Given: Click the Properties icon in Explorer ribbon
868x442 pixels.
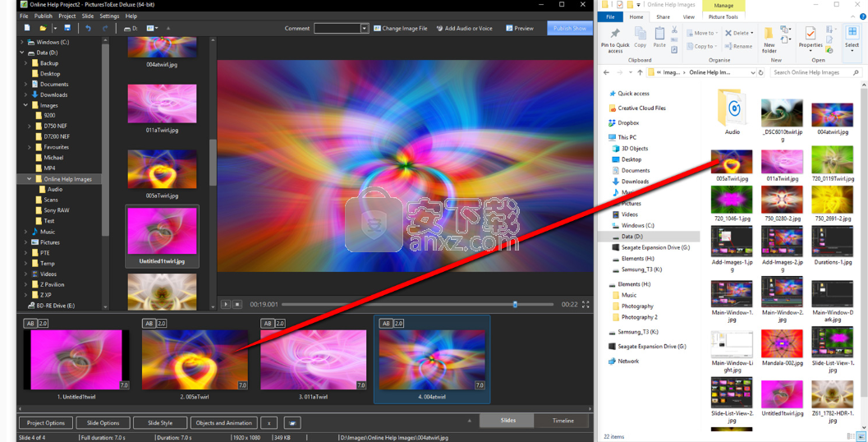Looking at the screenshot, I should 811,33.
